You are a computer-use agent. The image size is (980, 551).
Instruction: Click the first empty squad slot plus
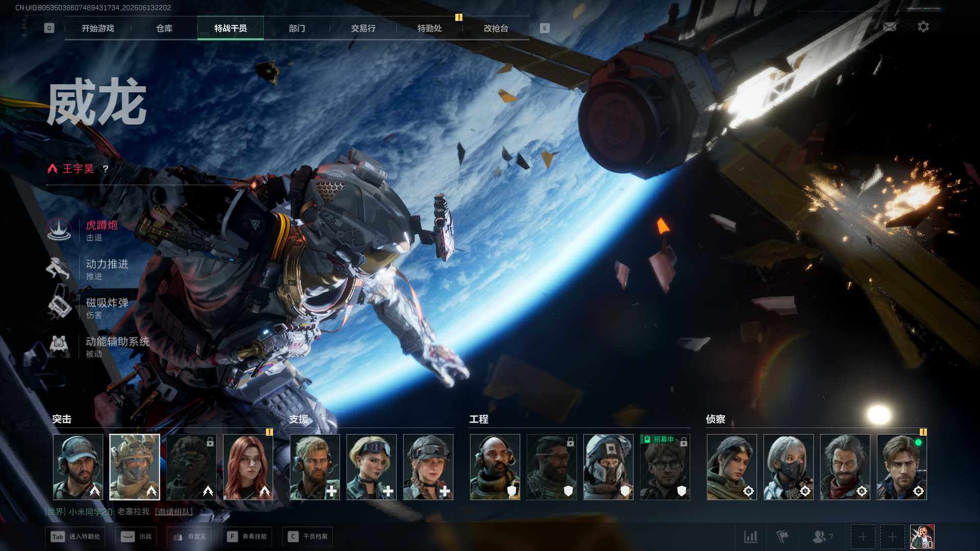[x=863, y=537]
